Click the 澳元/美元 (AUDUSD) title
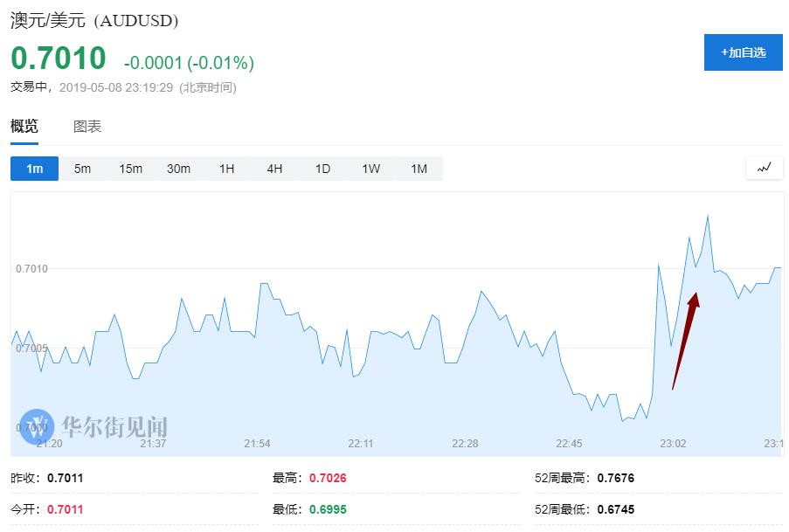This screenshot has height=532, width=789. (x=96, y=21)
